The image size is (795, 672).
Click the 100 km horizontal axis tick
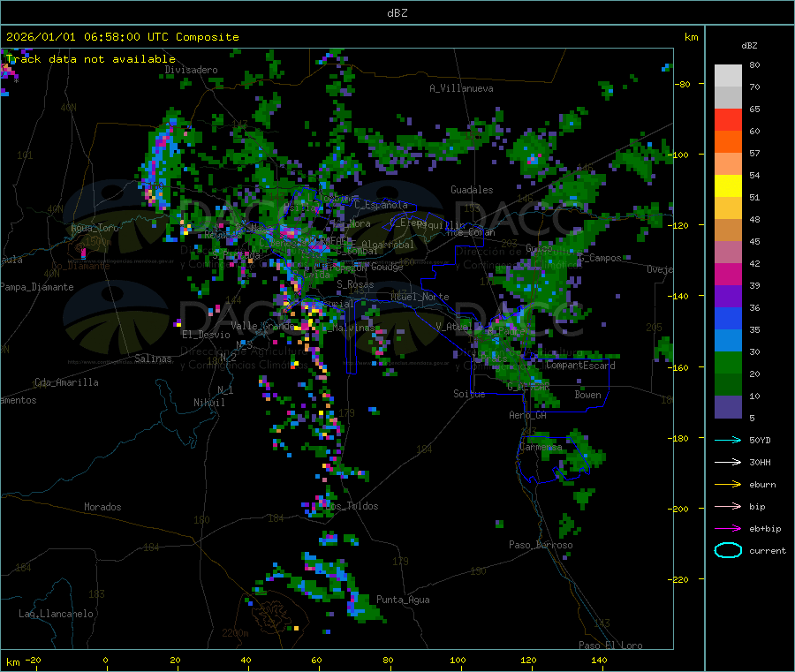click(x=458, y=661)
